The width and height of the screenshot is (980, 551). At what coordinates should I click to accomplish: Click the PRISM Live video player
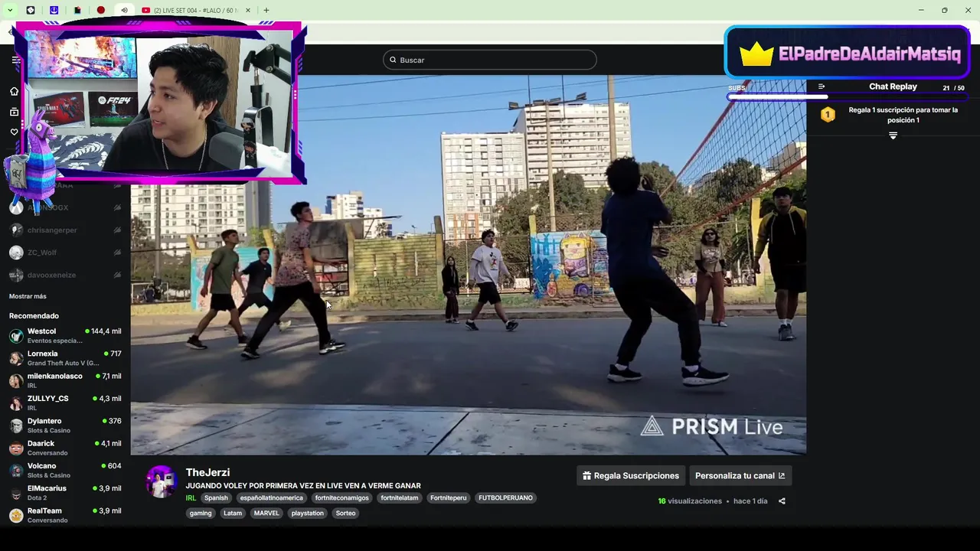click(468, 265)
